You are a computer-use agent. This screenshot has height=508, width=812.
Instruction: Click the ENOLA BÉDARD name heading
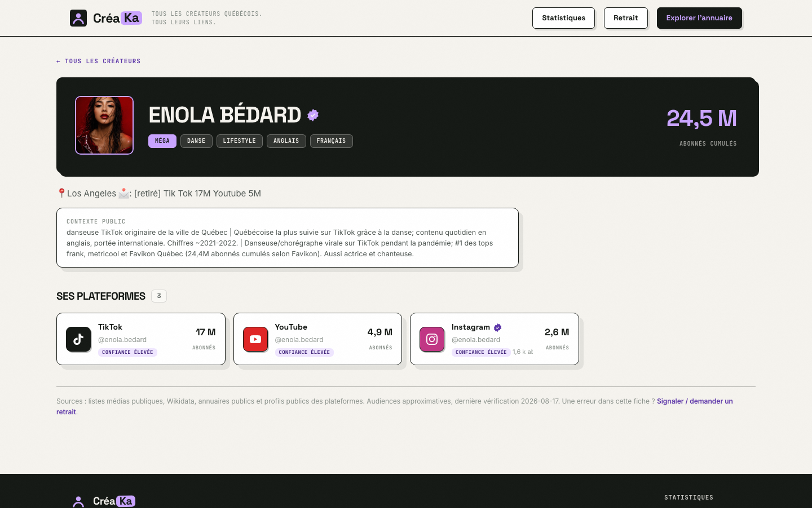tap(225, 115)
